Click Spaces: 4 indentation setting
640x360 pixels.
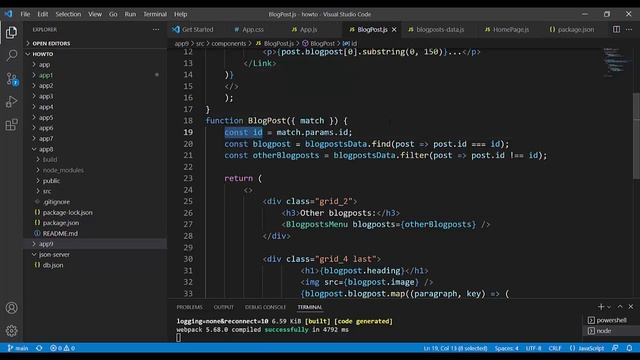[507, 348]
